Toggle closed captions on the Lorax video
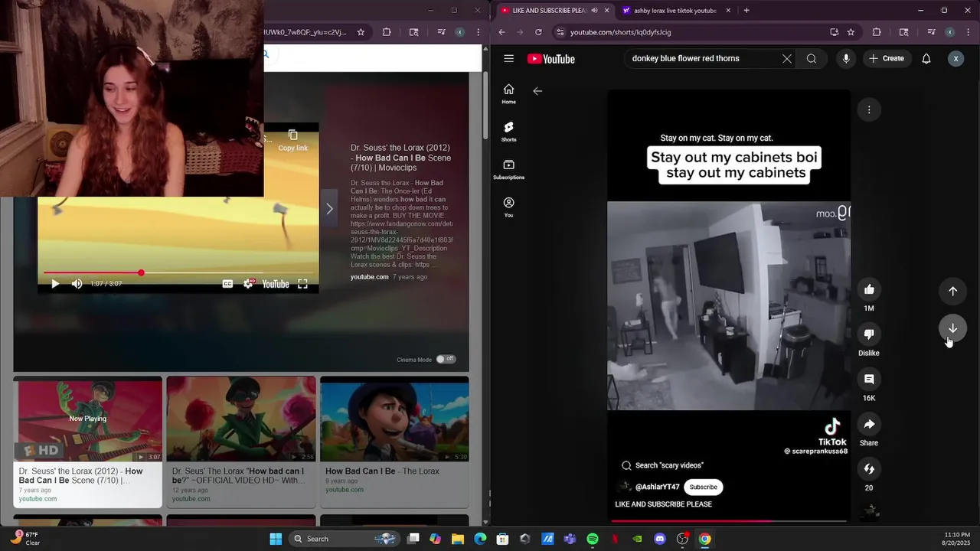This screenshot has width=980, height=551. [227, 284]
